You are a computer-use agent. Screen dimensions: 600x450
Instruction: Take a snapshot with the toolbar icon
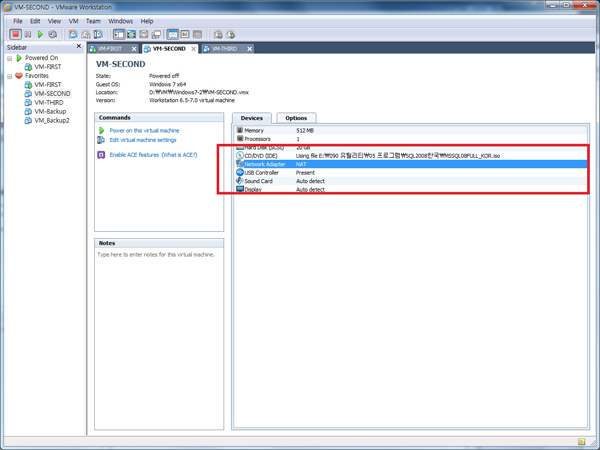point(73,34)
